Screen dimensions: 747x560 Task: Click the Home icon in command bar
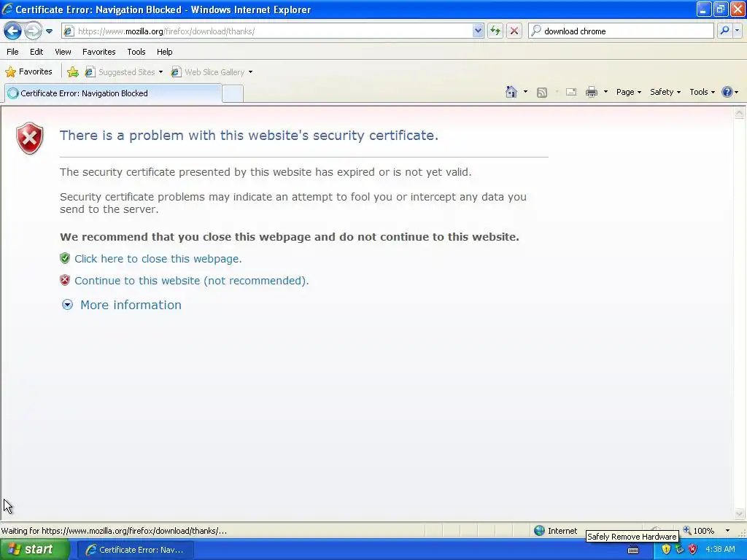(x=511, y=92)
